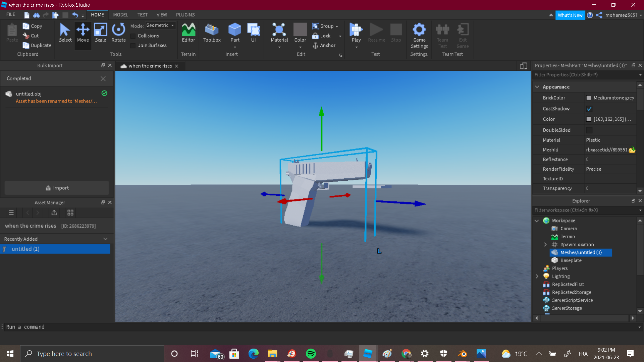Open the Geometric mode dropdown

[160, 25]
